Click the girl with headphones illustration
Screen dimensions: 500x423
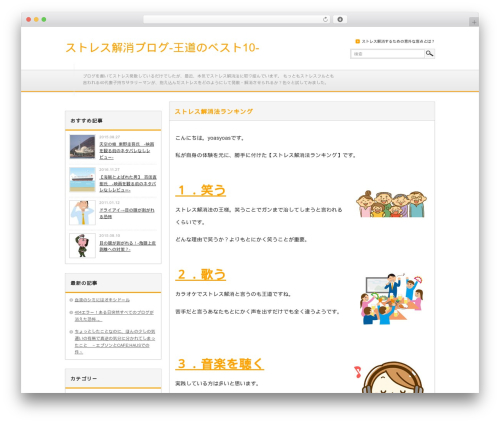coord(389,377)
